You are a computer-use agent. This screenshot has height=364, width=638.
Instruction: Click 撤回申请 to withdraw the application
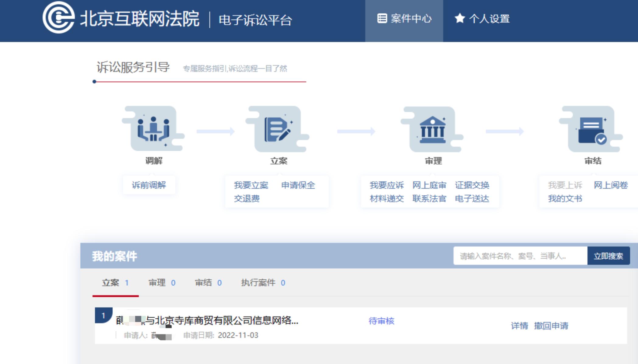pyautogui.click(x=552, y=326)
